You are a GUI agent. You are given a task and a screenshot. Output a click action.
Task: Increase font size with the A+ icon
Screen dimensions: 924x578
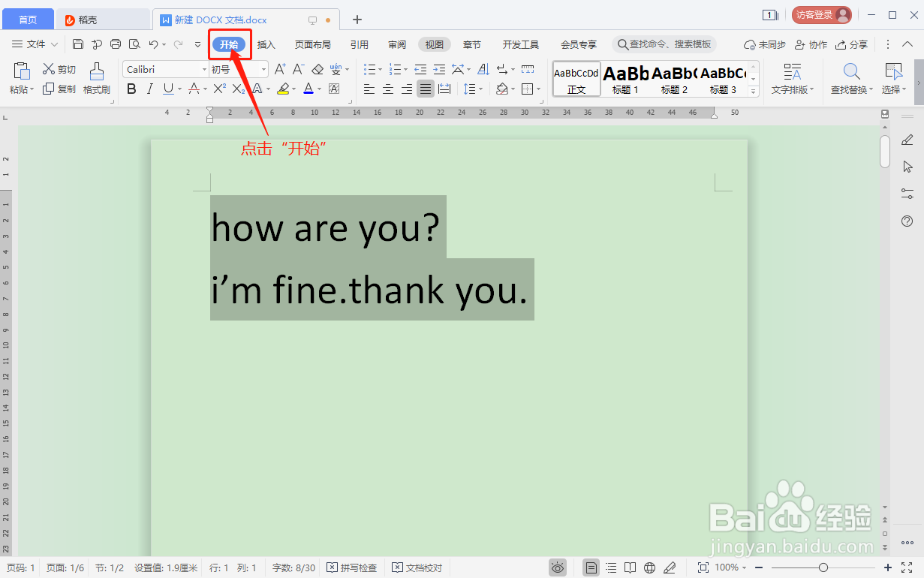(280, 69)
